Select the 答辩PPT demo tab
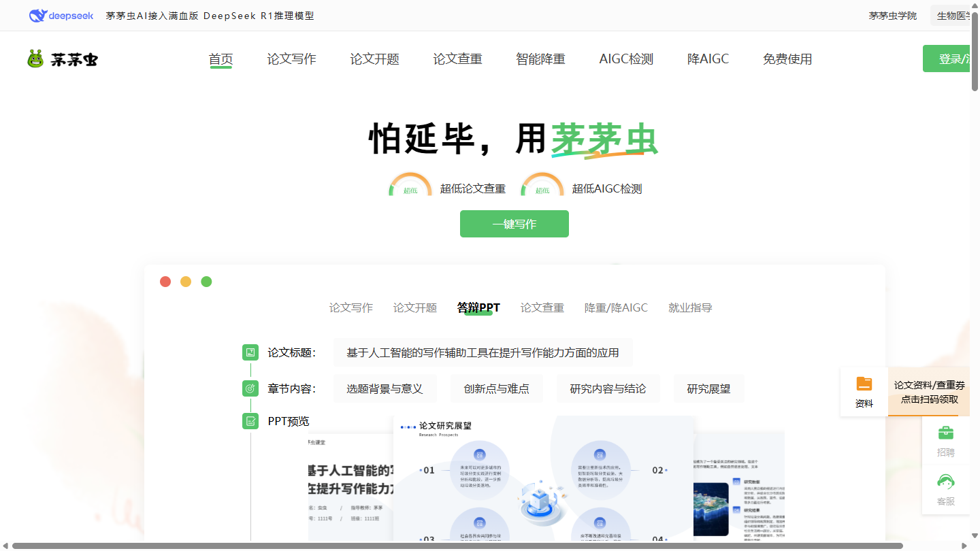Screen dimensions: 980x551 (x=478, y=307)
